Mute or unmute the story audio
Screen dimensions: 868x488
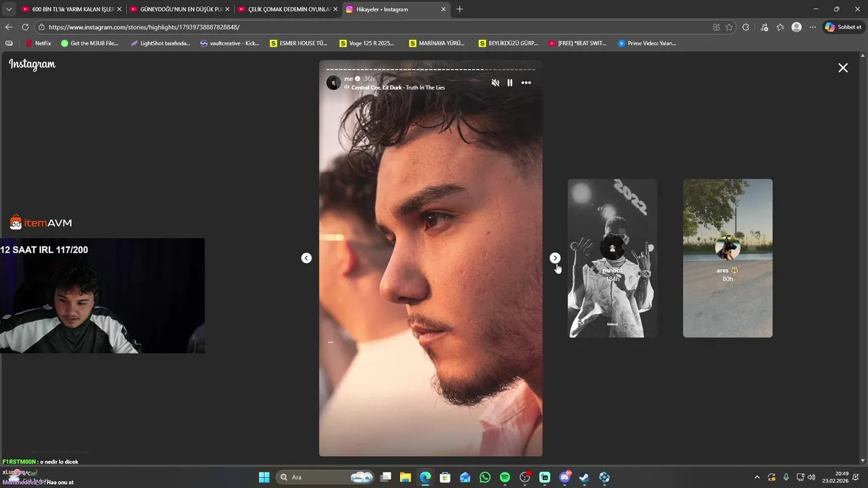coord(495,83)
